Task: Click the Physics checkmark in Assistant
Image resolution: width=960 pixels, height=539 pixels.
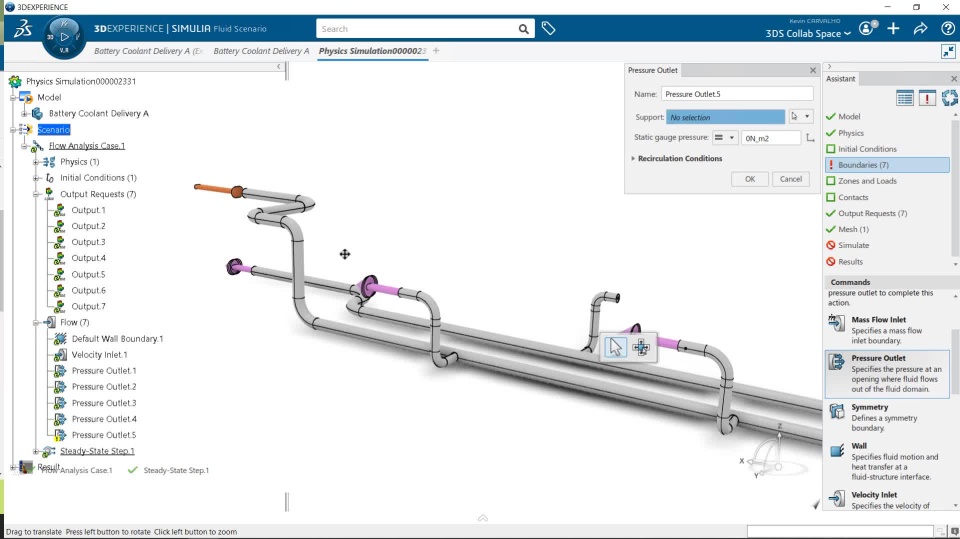Action: coord(831,133)
